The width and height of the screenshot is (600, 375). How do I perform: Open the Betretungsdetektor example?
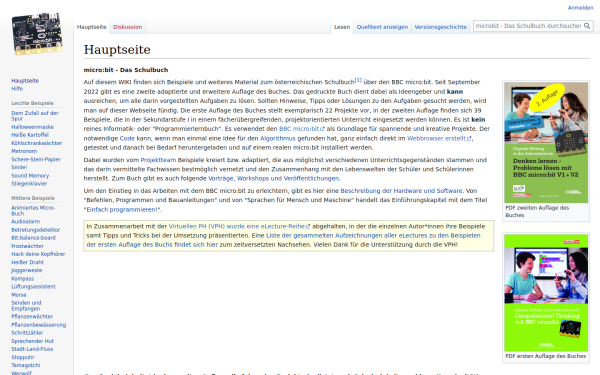36,230
